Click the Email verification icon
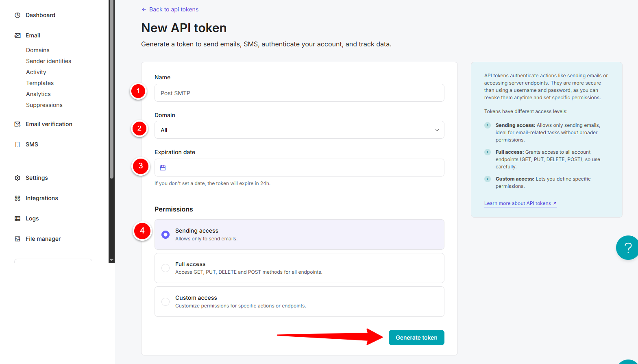The image size is (638, 364). tap(17, 124)
